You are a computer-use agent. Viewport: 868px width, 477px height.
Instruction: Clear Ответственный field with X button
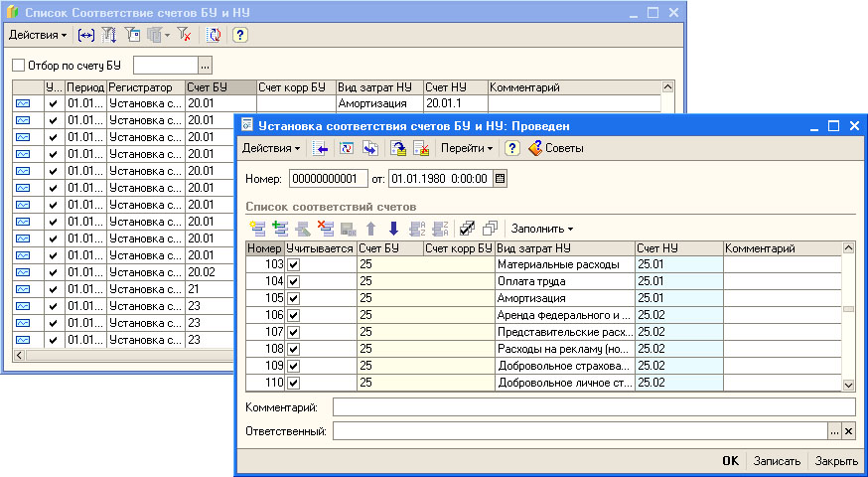click(848, 430)
